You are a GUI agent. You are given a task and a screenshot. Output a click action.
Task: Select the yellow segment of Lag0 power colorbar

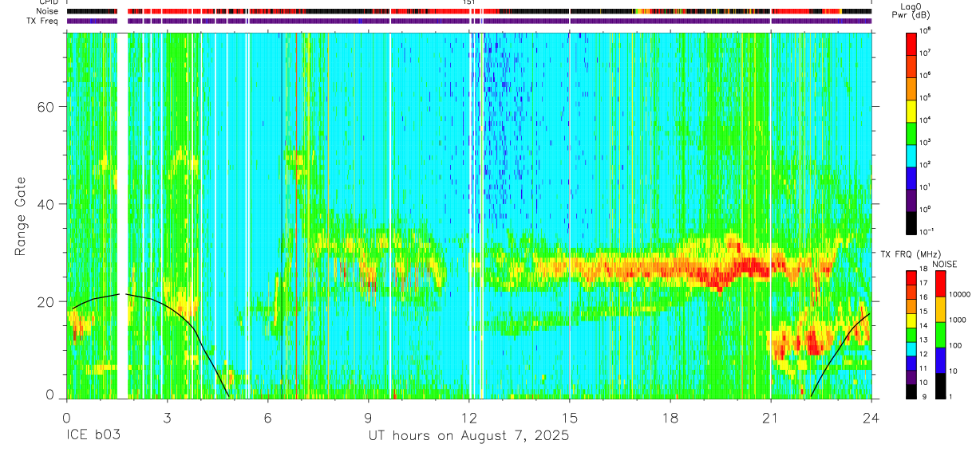[x=911, y=110]
